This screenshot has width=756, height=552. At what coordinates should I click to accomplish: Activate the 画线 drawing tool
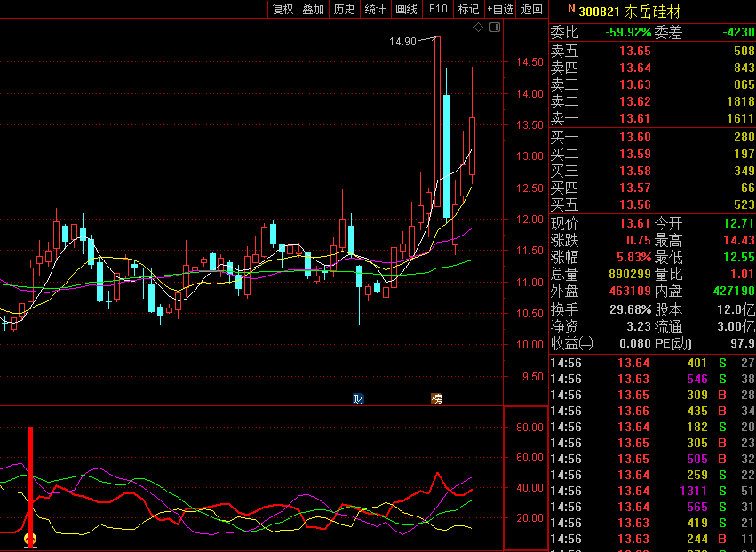point(407,9)
